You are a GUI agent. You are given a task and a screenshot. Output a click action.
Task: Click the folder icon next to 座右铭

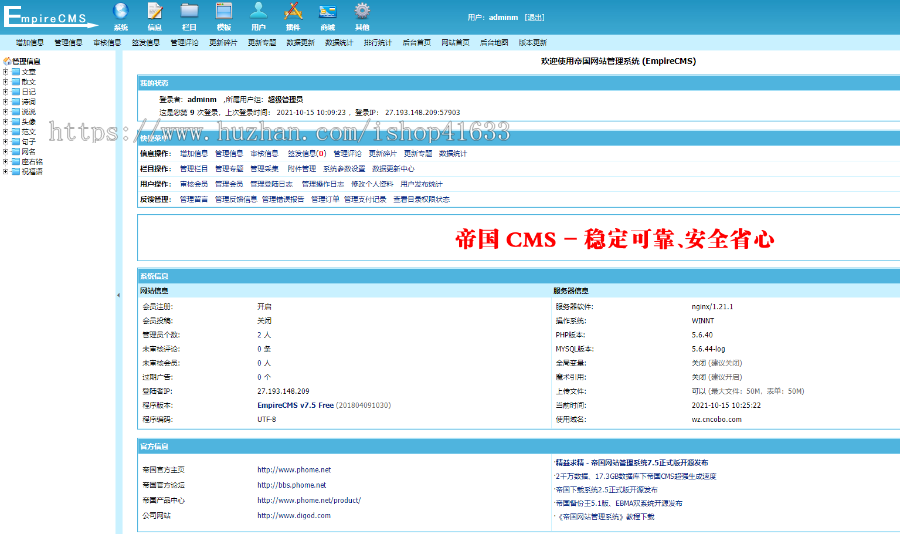point(16,162)
